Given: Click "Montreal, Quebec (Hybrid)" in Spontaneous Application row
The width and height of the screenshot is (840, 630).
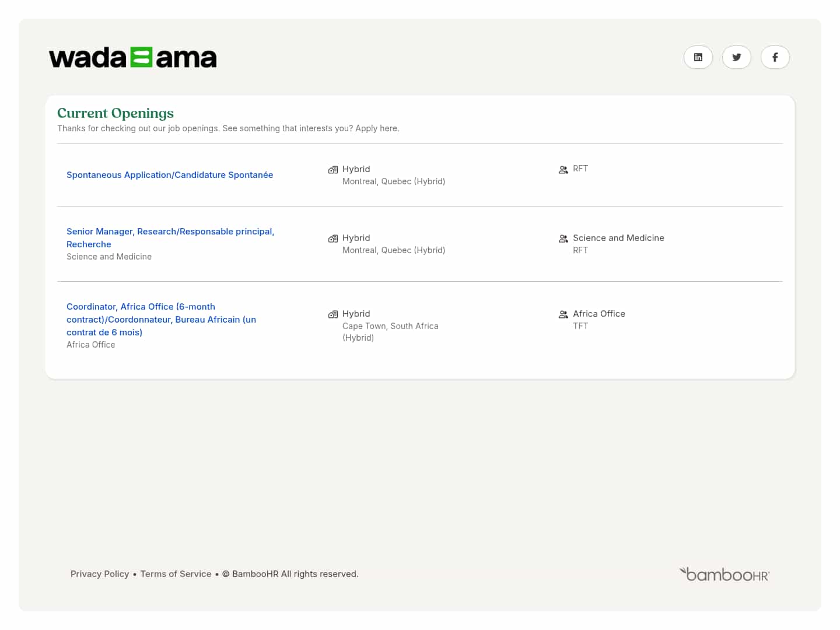Looking at the screenshot, I should pyautogui.click(x=394, y=181).
